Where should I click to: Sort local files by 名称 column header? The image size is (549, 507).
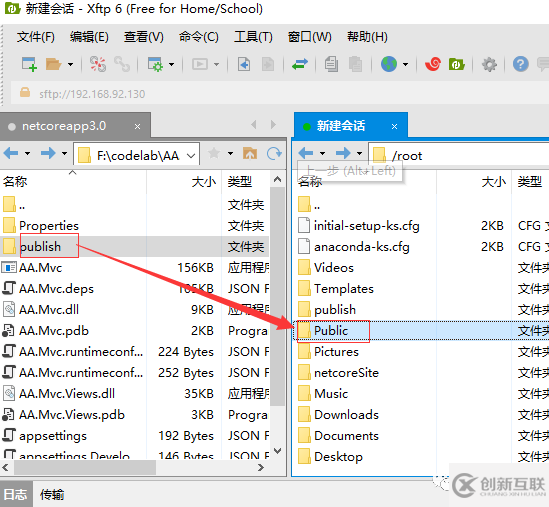[x=73, y=182]
